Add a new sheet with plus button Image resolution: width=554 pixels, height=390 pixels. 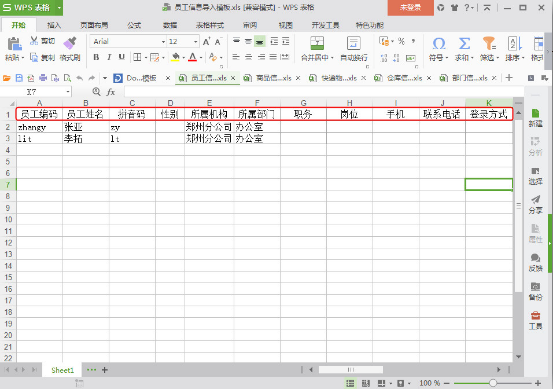(105, 370)
